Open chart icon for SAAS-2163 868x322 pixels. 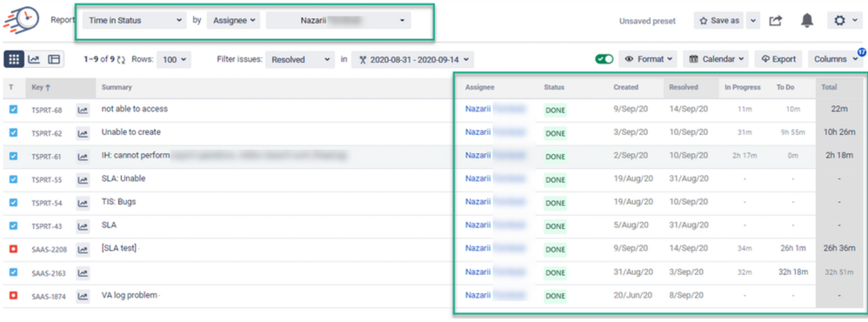(x=83, y=272)
